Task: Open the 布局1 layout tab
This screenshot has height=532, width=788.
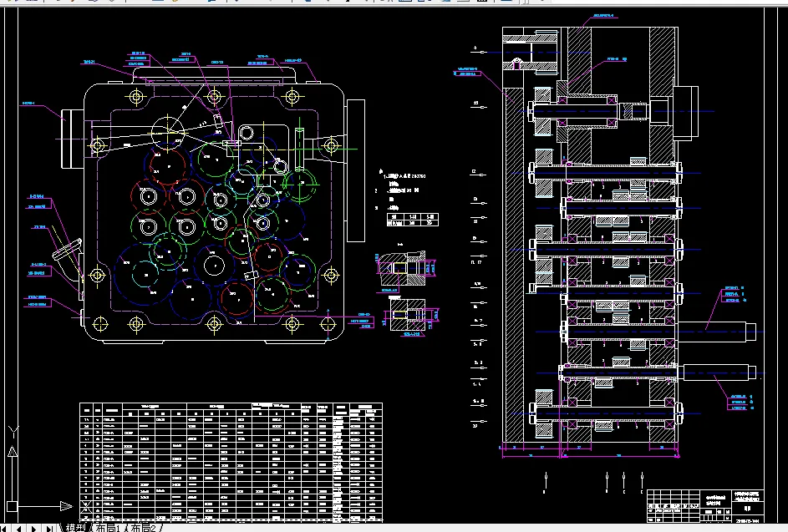Action: coord(108,528)
